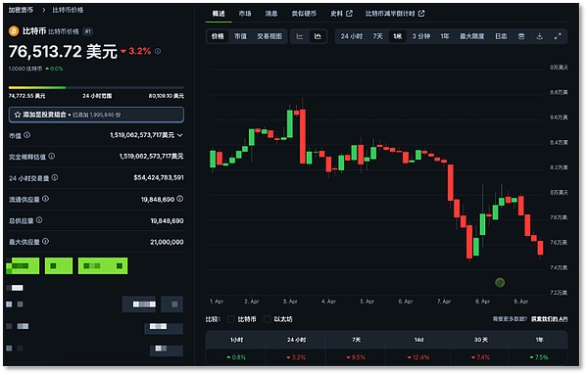Check the 以太坊 compare checkbox
The width and height of the screenshot is (588, 375).
coord(267,319)
